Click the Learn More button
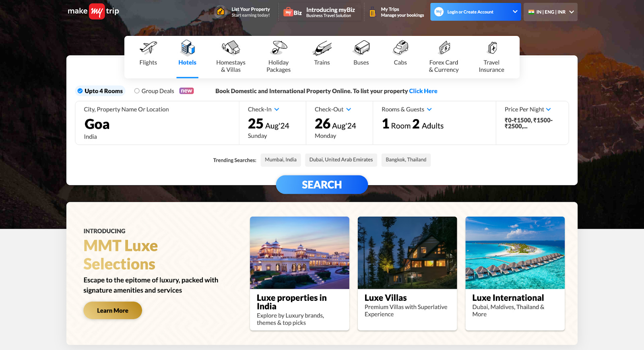This screenshot has height=350, width=644. pyautogui.click(x=113, y=311)
